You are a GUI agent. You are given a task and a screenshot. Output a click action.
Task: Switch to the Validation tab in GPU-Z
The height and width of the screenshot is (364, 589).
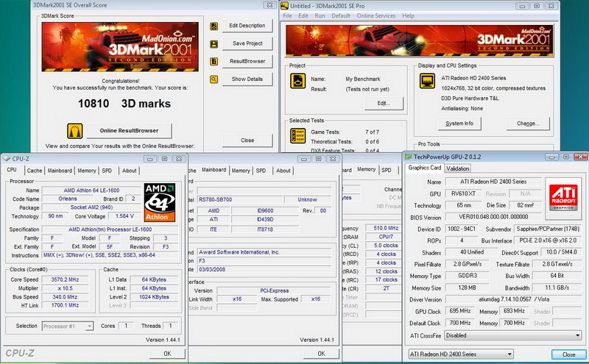(x=457, y=168)
